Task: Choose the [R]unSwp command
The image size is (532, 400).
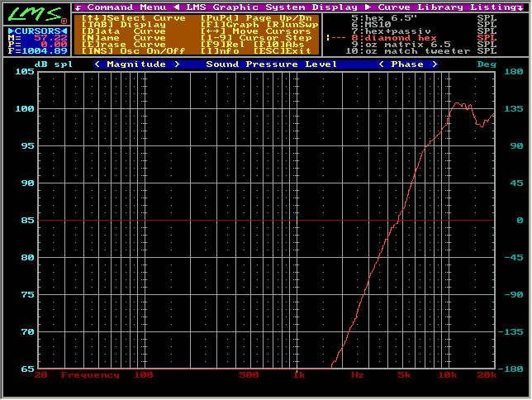Action: 292,25
